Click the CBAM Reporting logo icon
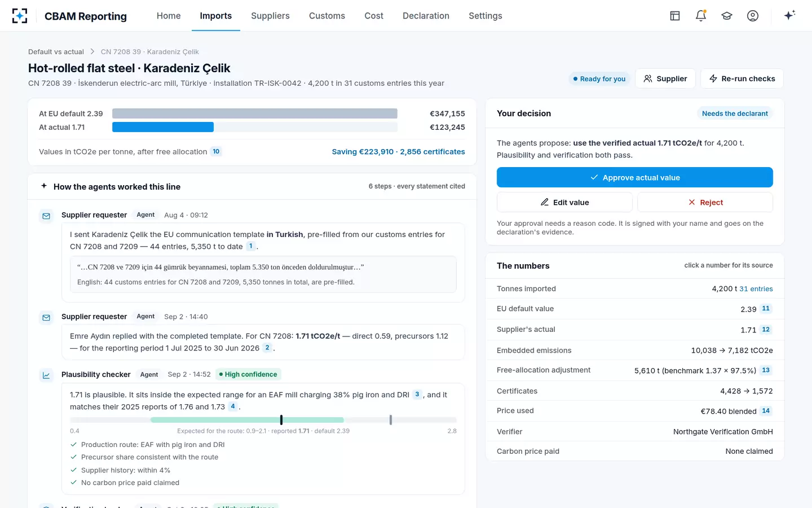This screenshot has height=508, width=812. click(20, 16)
